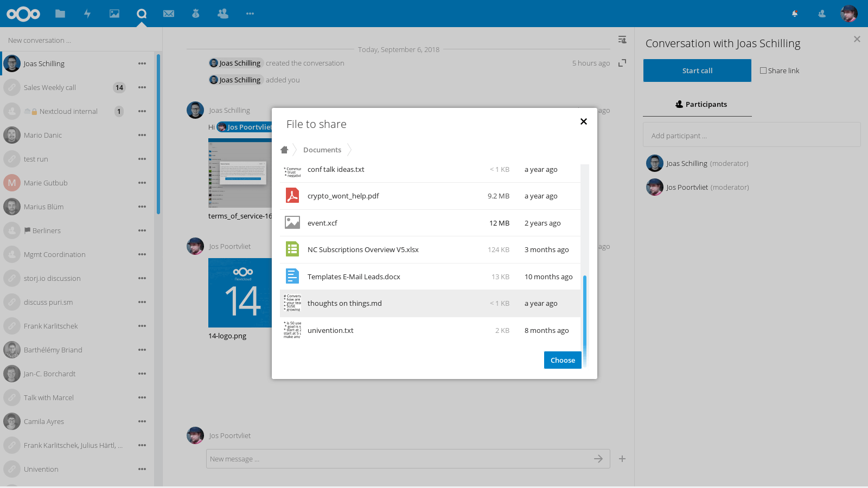868x488 pixels.
Task: Open the three-dot menu for Joas Schilling
Action: pyautogui.click(x=142, y=63)
